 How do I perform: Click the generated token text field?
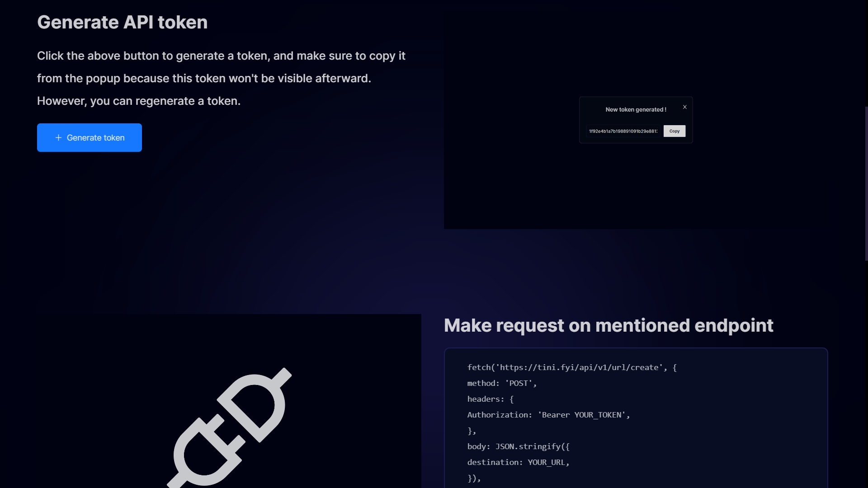(x=623, y=131)
